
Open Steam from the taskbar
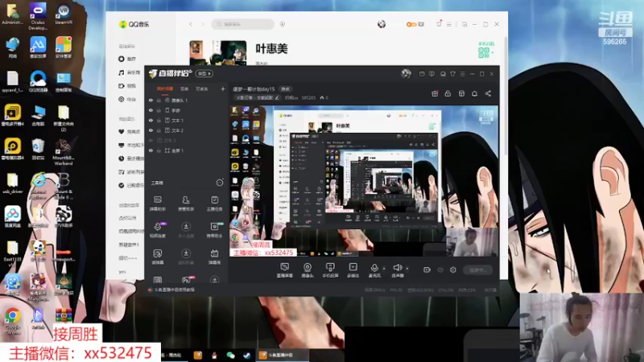(246, 356)
